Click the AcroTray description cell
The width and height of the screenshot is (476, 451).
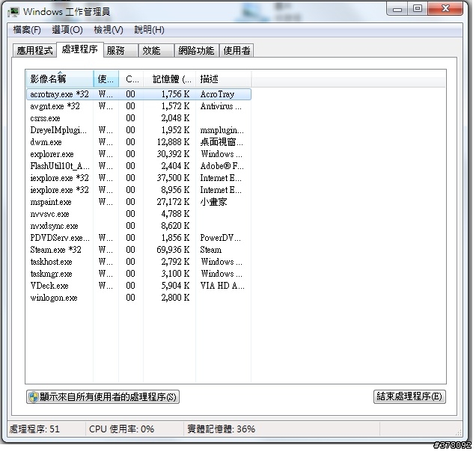point(217,94)
